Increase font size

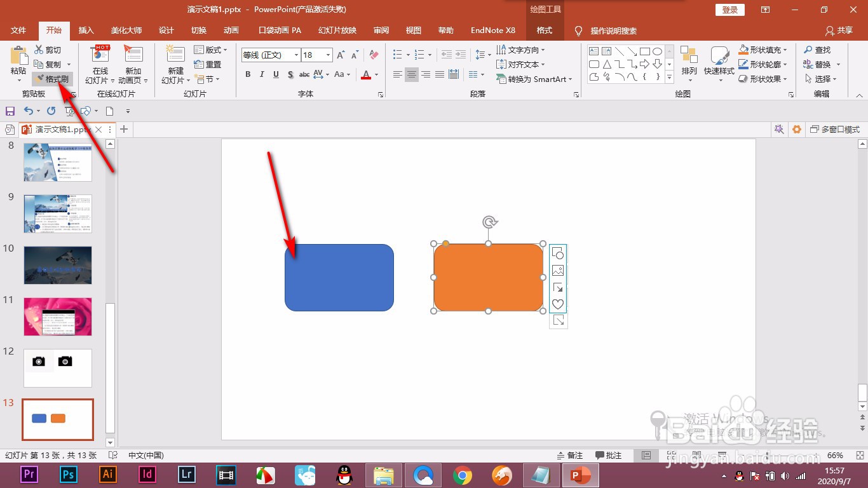(341, 55)
